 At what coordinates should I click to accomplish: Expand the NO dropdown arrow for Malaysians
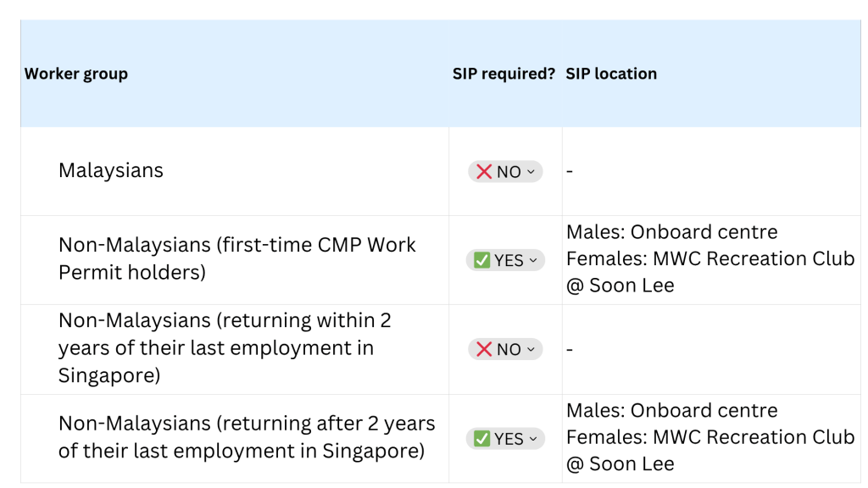[x=531, y=172]
